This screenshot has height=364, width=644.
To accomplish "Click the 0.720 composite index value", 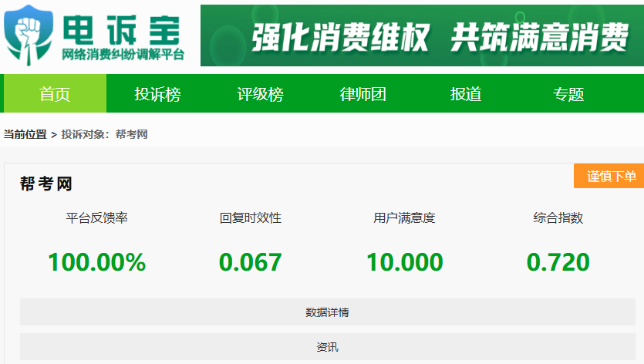I will point(558,262).
